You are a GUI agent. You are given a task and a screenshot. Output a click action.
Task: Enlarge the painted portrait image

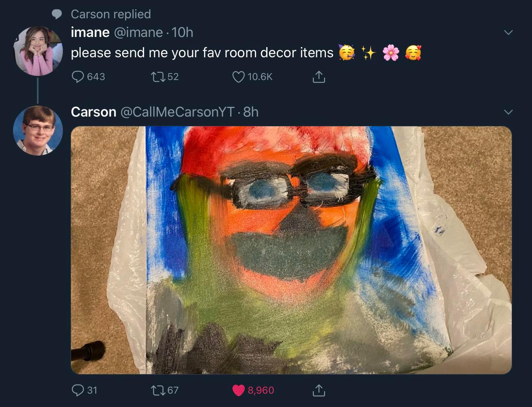point(291,250)
